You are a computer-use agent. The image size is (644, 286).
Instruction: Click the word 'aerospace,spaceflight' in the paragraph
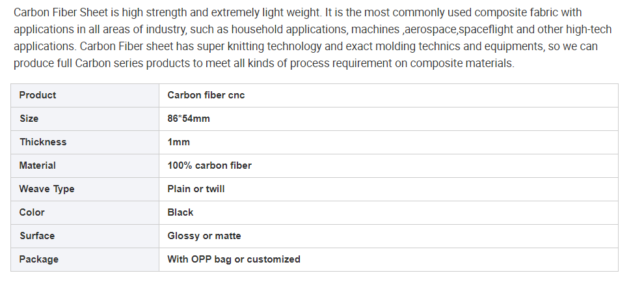click(455, 30)
